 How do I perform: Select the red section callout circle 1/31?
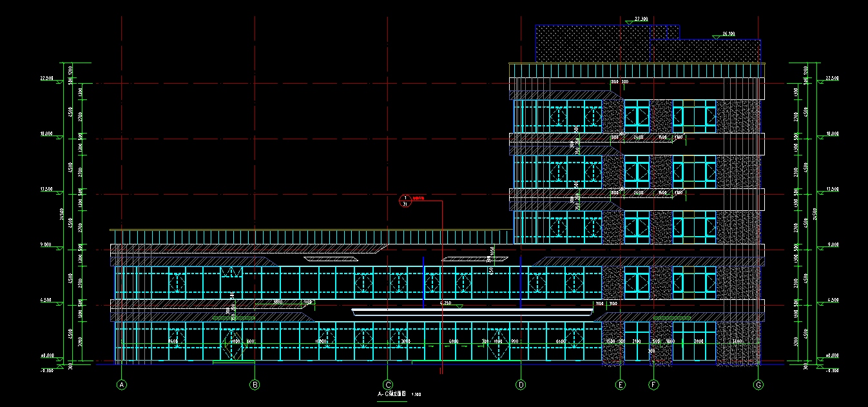tap(405, 201)
